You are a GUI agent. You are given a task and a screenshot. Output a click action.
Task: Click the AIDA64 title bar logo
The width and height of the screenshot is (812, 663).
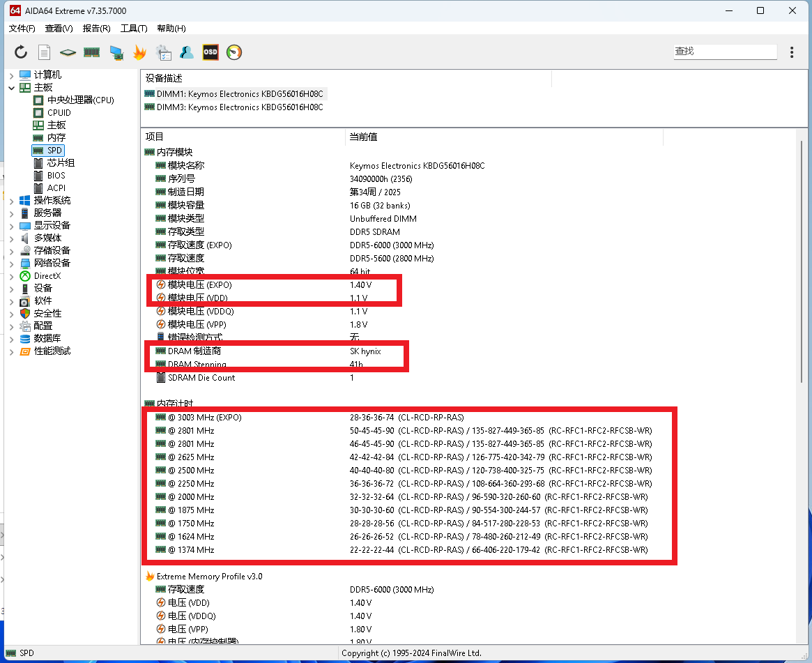click(x=15, y=10)
